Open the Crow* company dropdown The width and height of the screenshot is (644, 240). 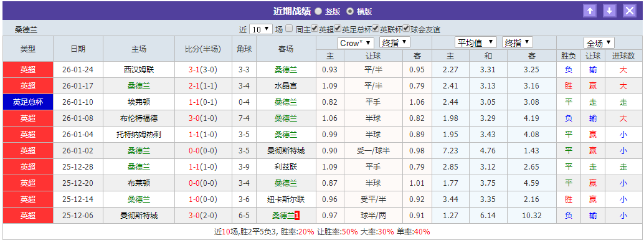355,43
